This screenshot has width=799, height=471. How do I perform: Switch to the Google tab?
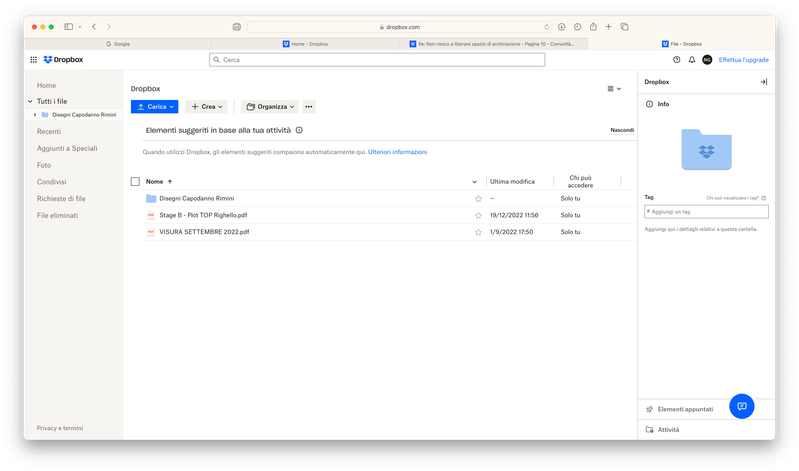[118, 44]
